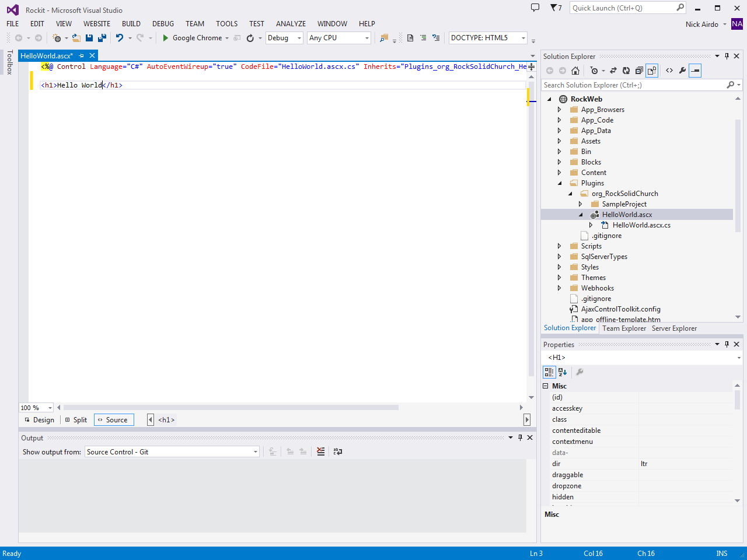Click the Quick Launch search field
Image resolution: width=747 pixels, height=560 pixels.
tap(627, 8)
